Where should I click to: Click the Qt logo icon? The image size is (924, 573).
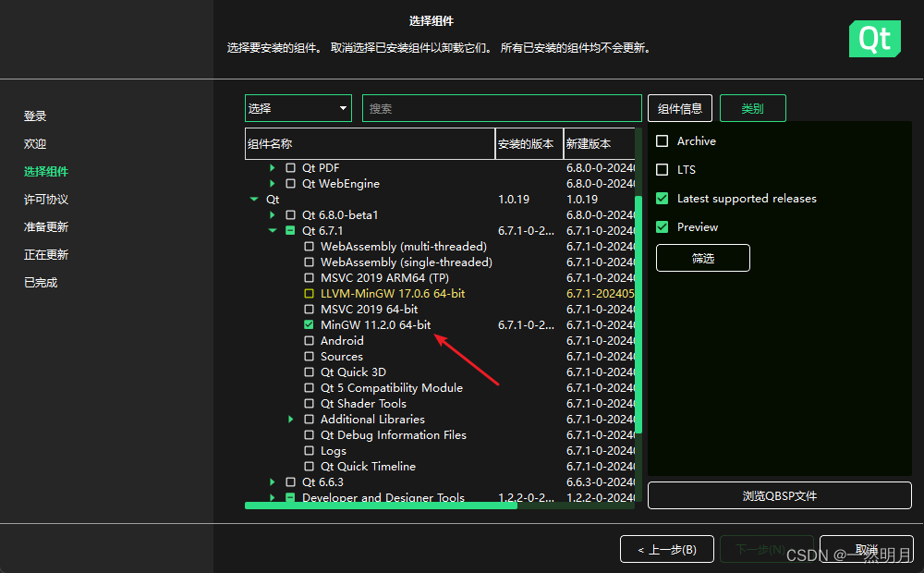[x=874, y=39]
